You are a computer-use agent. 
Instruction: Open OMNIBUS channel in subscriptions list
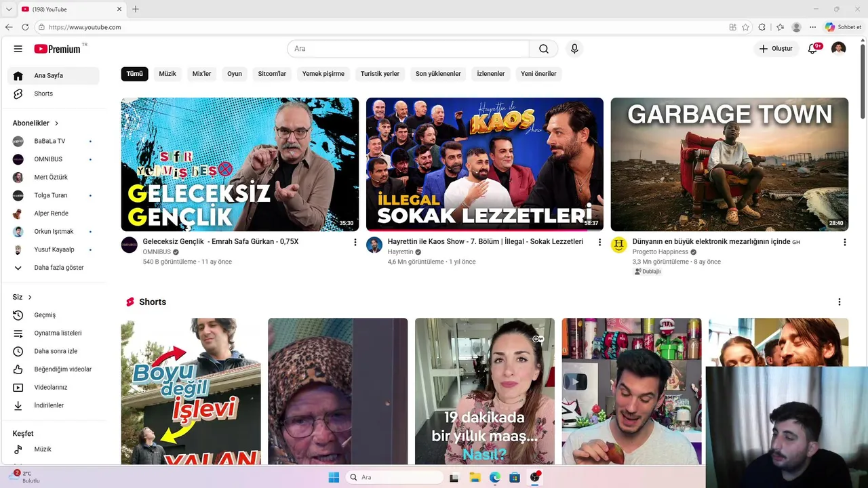(x=54, y=159)
